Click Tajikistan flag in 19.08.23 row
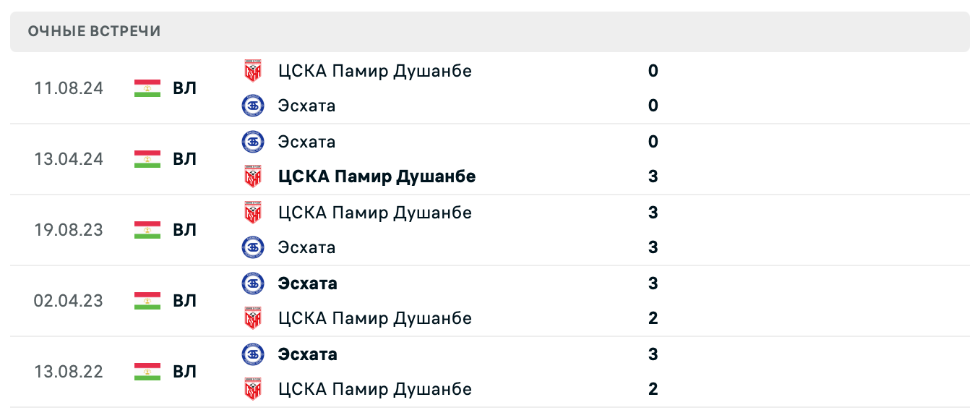Viewport: 980px width, 418px height. 147,230
